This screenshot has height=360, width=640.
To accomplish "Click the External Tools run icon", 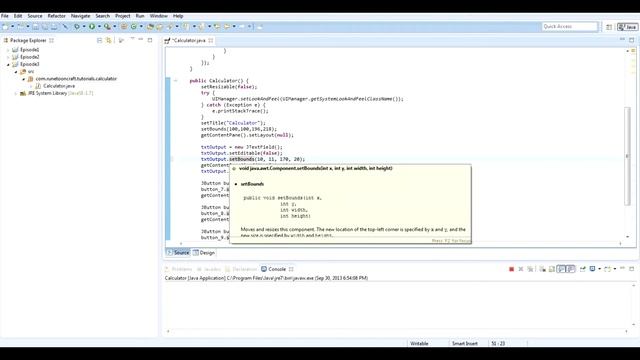I will [107, 27].
